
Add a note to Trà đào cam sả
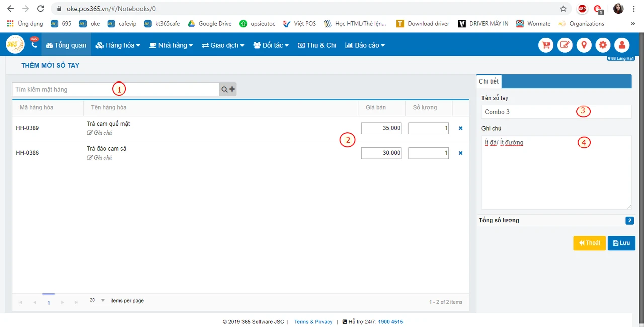(x=99, y=157)
